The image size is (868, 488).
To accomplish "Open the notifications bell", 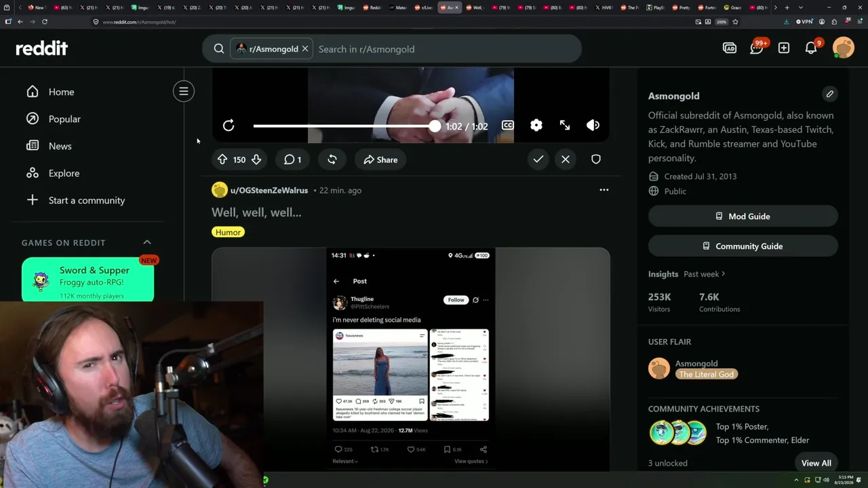I will 811,48.
